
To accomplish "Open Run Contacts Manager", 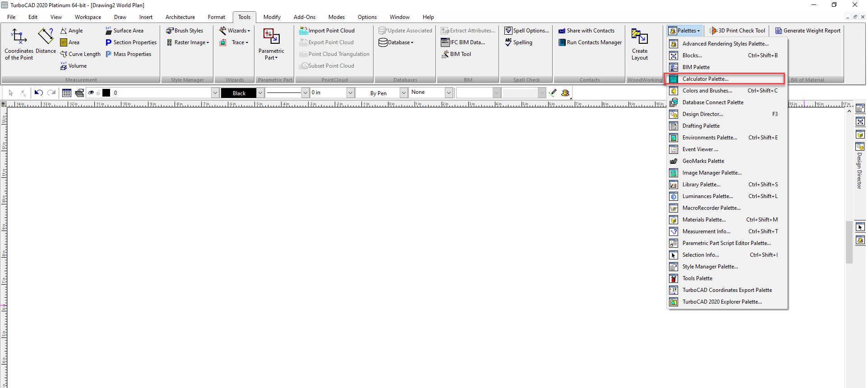I will point(590,42).
